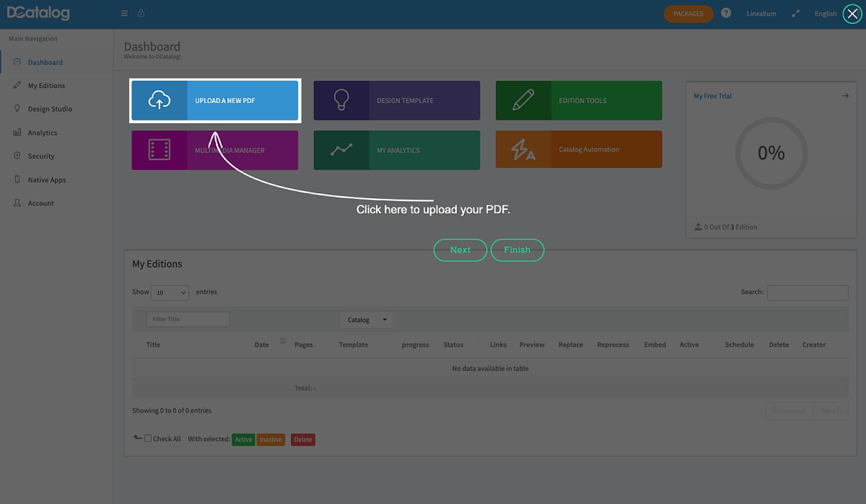866x504 pixels.
Task: Click the Account person sidebar icon
Action: tap(17, 203)
